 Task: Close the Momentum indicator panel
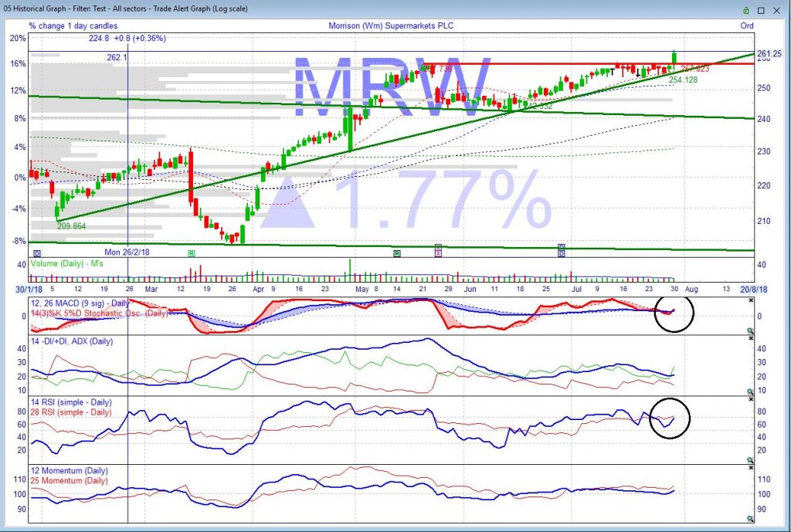[751, 467]
